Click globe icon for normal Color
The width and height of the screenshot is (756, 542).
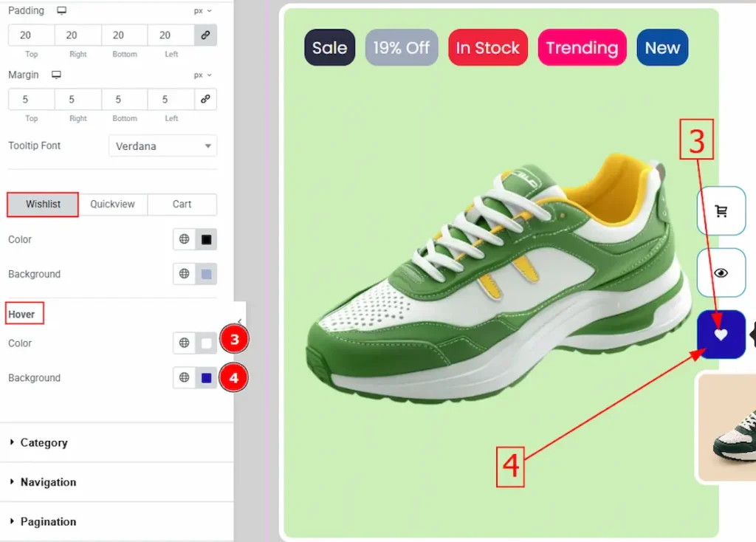[x=184, y=239]
